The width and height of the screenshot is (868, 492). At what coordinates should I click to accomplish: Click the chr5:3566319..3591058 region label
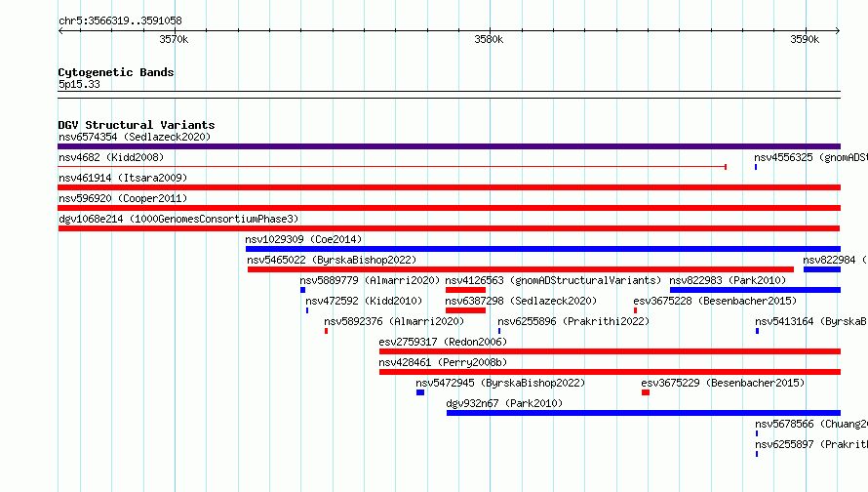pyautogui.click(x=120, y=20)
